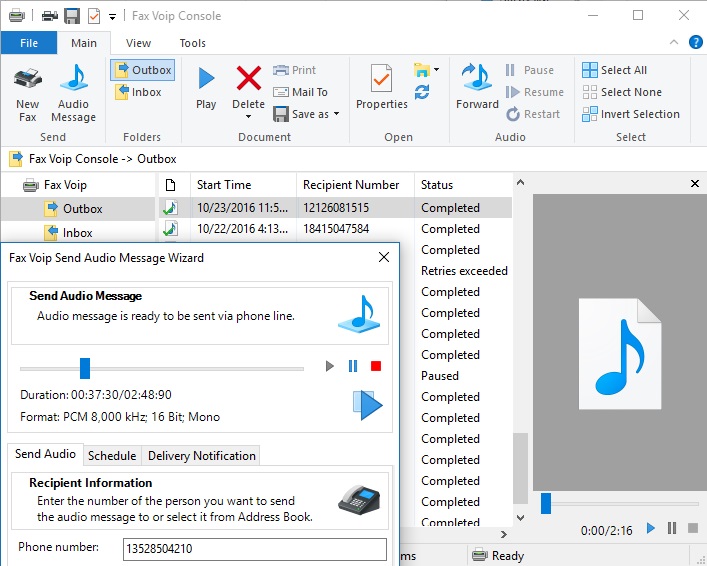The height and width of the screenshot is (566, 707).
Task: Select the Inbox folder ribbon button
Action: point(138,92)
